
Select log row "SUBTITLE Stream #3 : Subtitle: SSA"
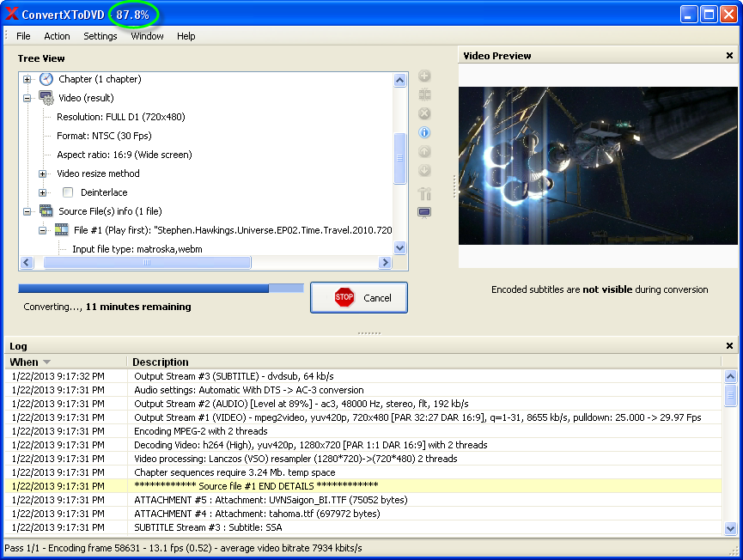point(364,527)
